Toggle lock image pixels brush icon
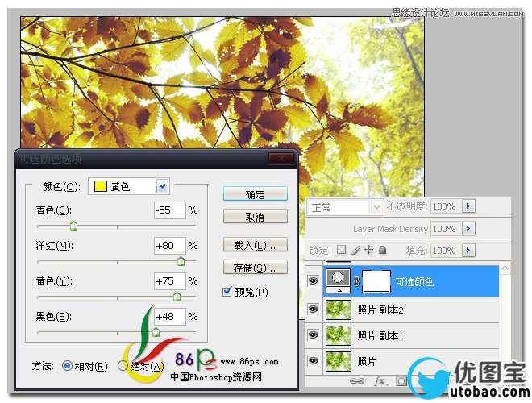The width and height of the screenshot is (532, 403). [x=355, y=250]
